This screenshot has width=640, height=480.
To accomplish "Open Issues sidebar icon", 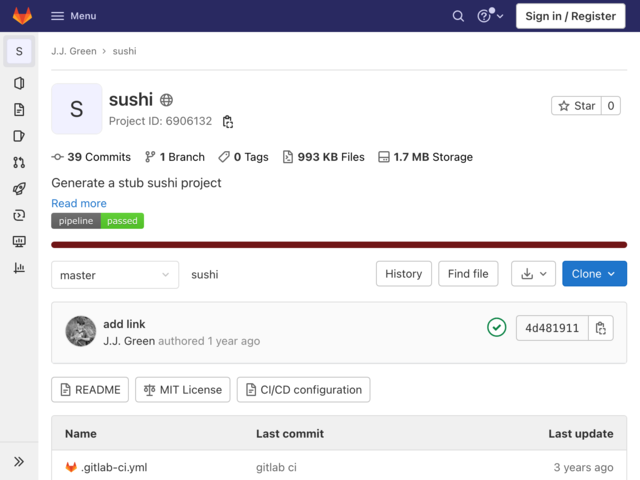I will pyautogui.click(x=19, y=136).
